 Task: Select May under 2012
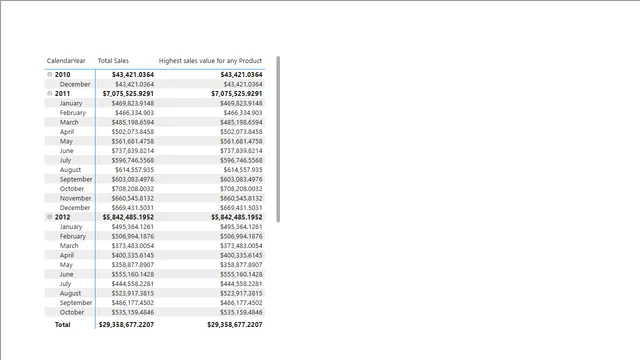[x=66, y=264]
